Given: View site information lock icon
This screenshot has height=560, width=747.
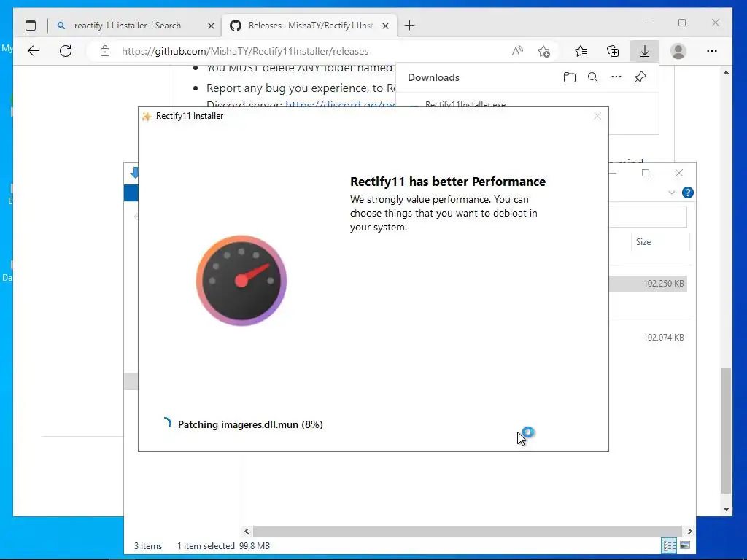Looking at the screenshot, I should (x=105, y=51).
